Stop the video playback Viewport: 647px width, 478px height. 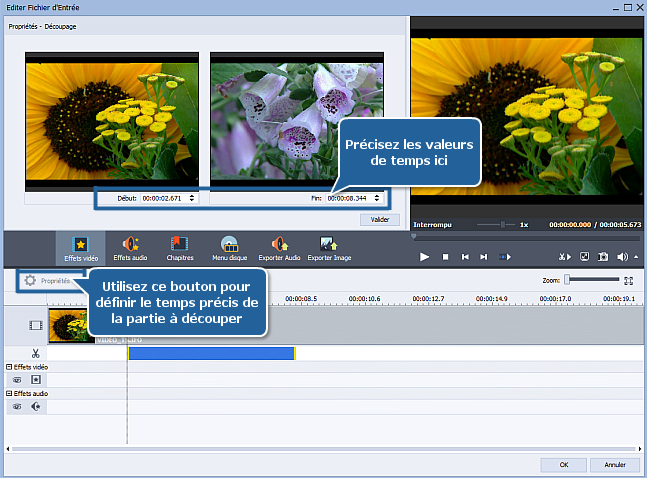point(445,257)
